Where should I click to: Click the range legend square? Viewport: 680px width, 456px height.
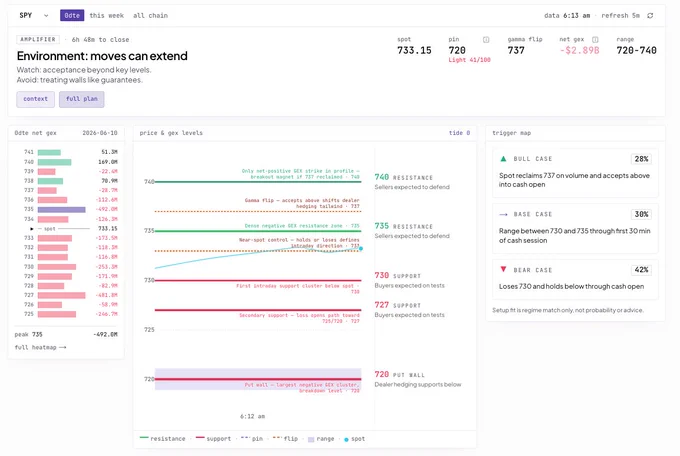pyautogui.click(x=311, y=440)
